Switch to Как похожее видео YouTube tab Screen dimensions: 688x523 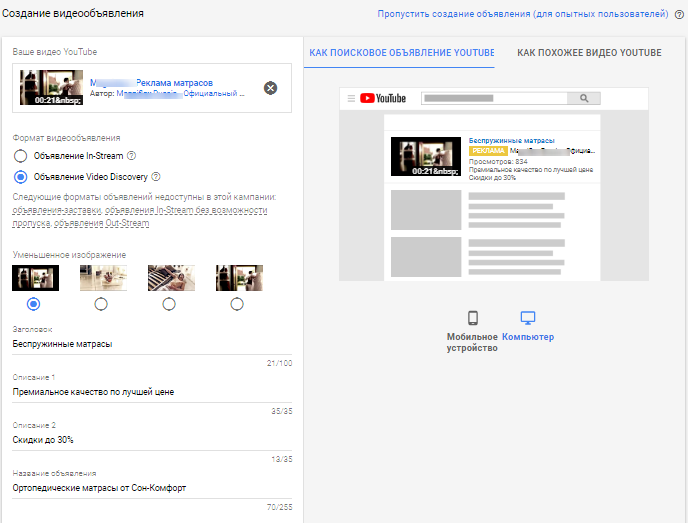coord(589,52)
